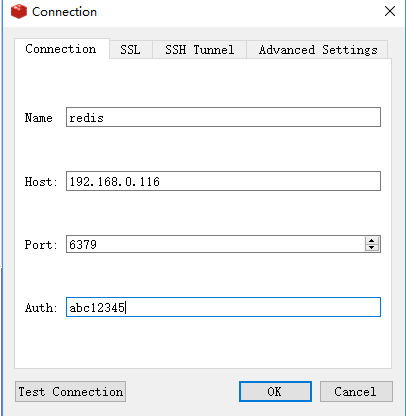Viewport: 406px width, 416px height.
Task: Confirm settings with the OK button
Action: click(x=275, y=392)
